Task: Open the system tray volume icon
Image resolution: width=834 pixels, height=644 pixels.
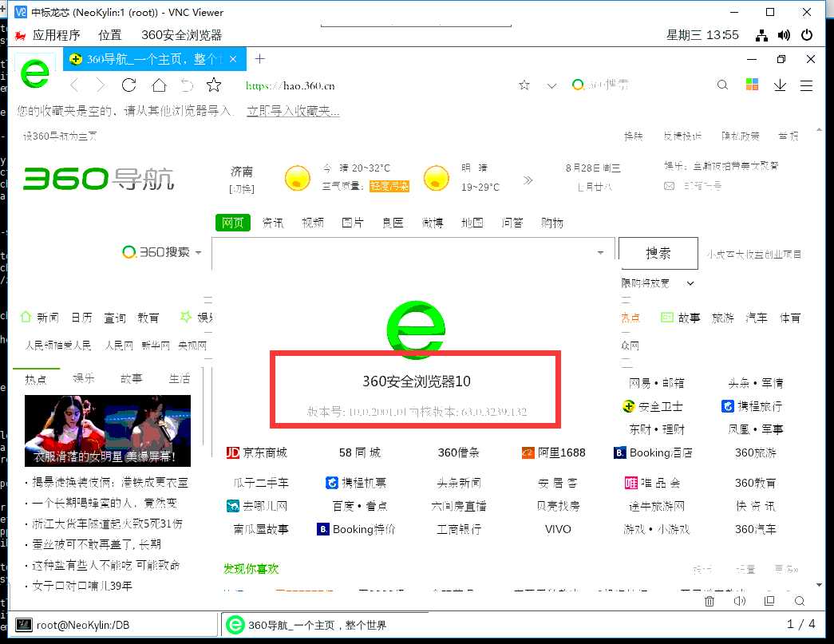Action: pyautogui.click(x=782, y=34)
